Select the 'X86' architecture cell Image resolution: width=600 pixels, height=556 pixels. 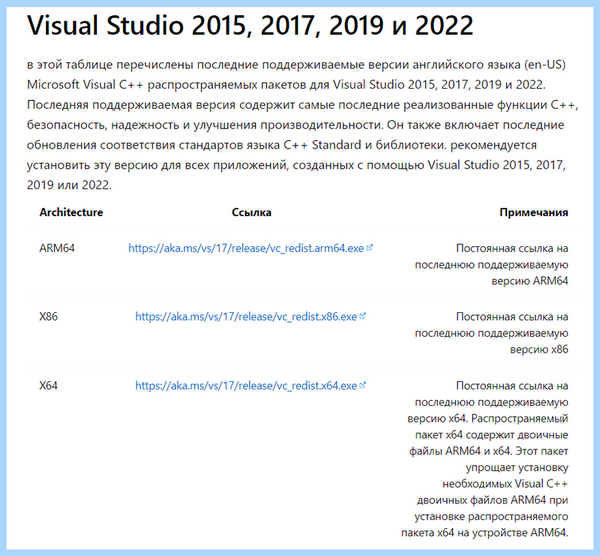click(x=48, y=317)
